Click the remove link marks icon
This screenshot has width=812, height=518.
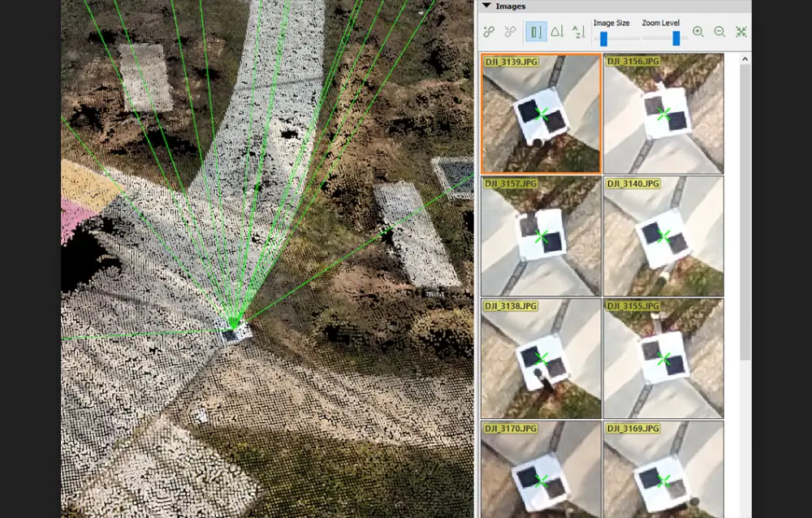(510, 32)
